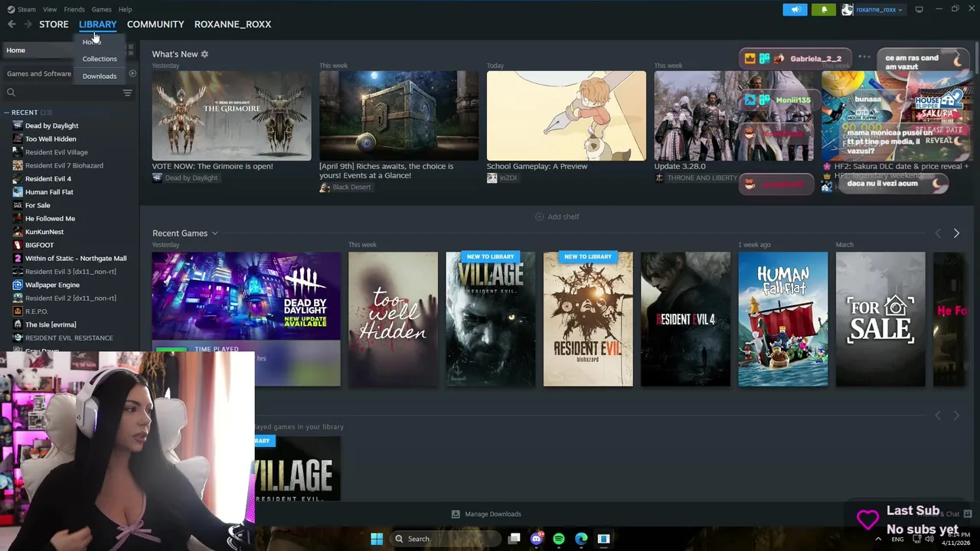The width and height of the screenshot is (980, 551).
Task: Click the Recent Games next arrow
Action: coord(956,233)
